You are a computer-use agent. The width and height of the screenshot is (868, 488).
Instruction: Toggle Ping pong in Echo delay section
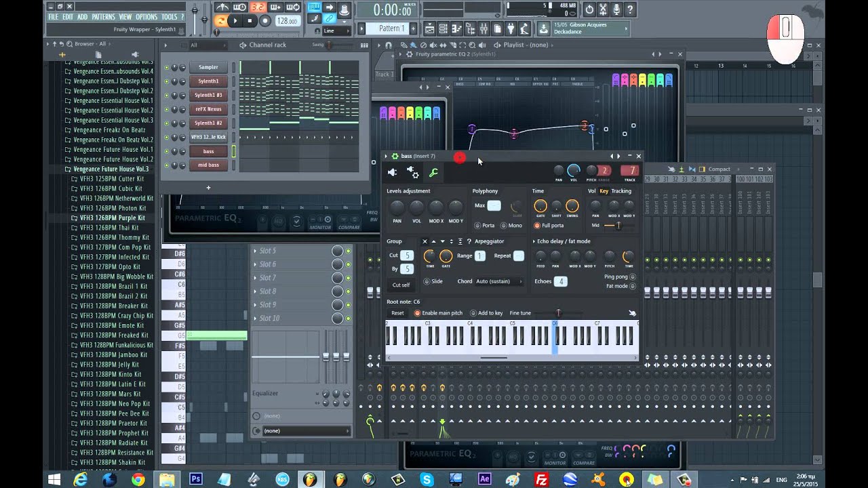tap(633, 277)
